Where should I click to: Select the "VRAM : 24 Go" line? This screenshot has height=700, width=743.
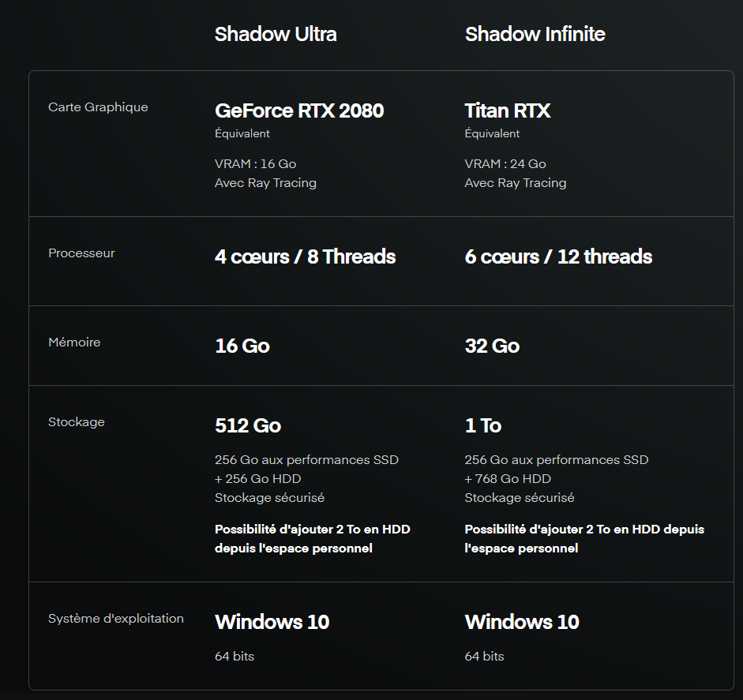[x=505, y=164]
